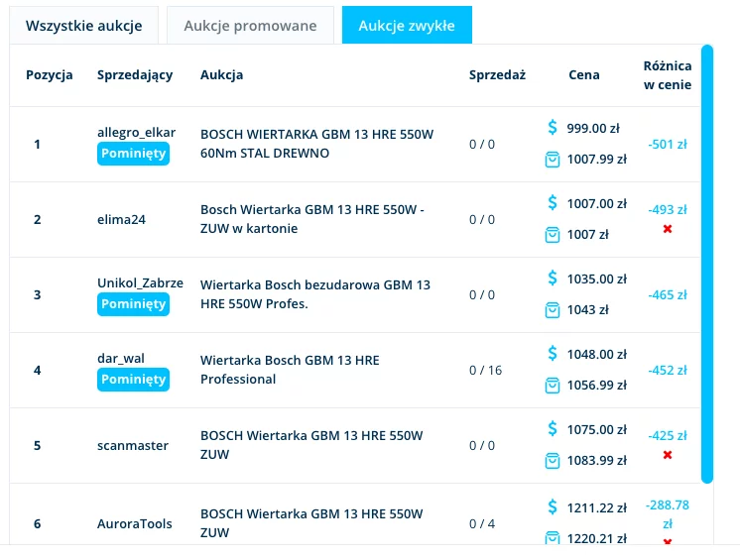Open AuroraTools' BOSCH Wiertarka ZUW auction
The height and width of the screenshot is (560, 740).
pyautogui.click(x=311, y=523)
